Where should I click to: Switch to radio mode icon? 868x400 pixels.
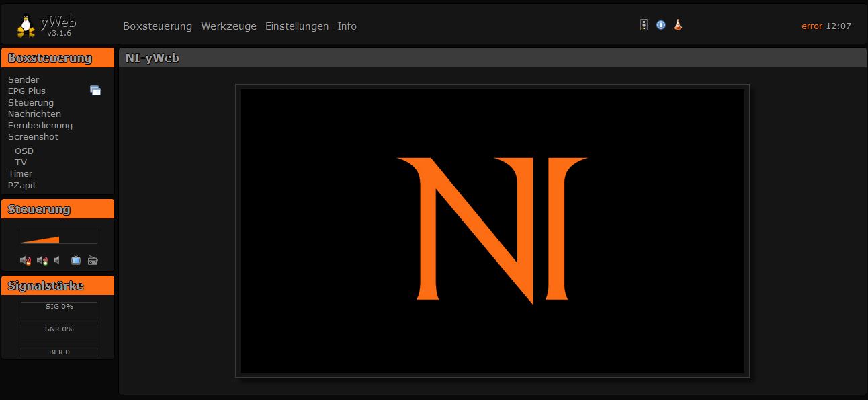click(x=93, y=260)
